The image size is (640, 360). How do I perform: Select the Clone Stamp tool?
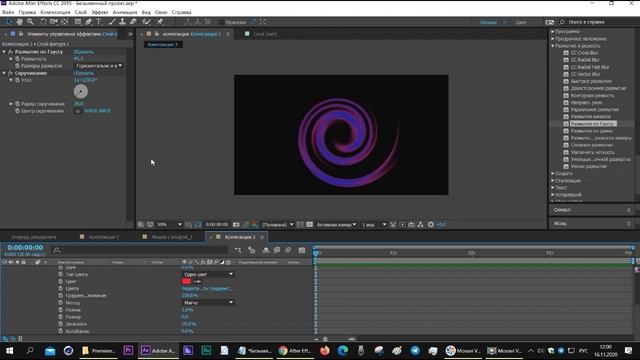point(122,22)
